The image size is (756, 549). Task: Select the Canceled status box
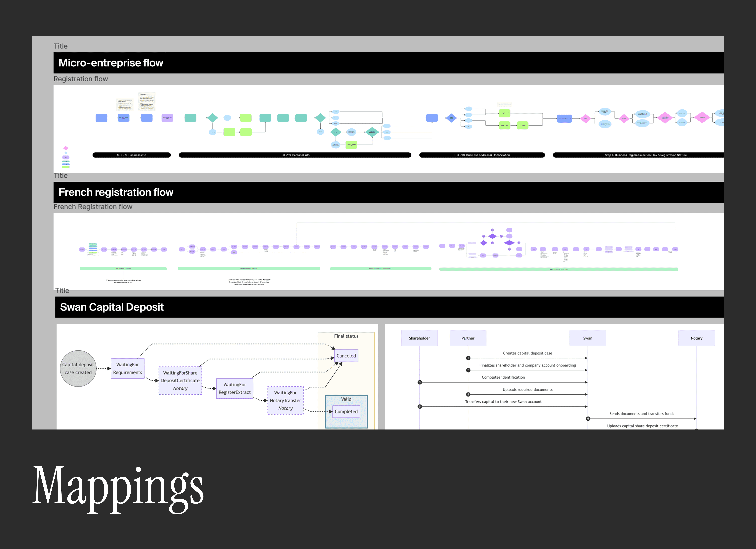[346, 356]
